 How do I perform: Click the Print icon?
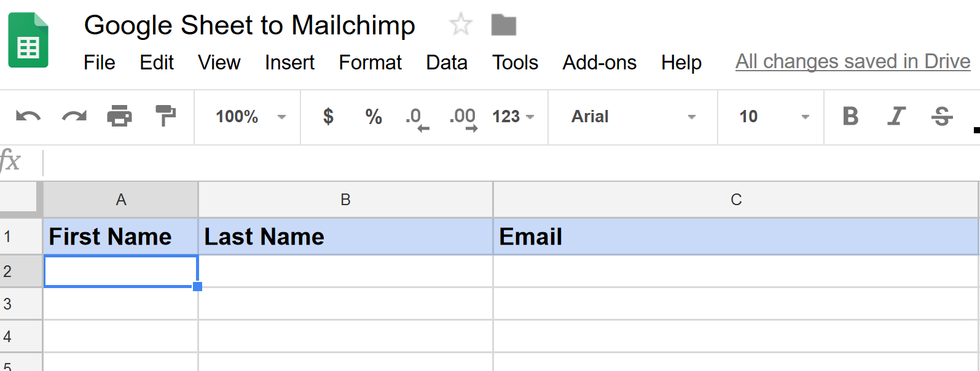[x=120, y=115]
